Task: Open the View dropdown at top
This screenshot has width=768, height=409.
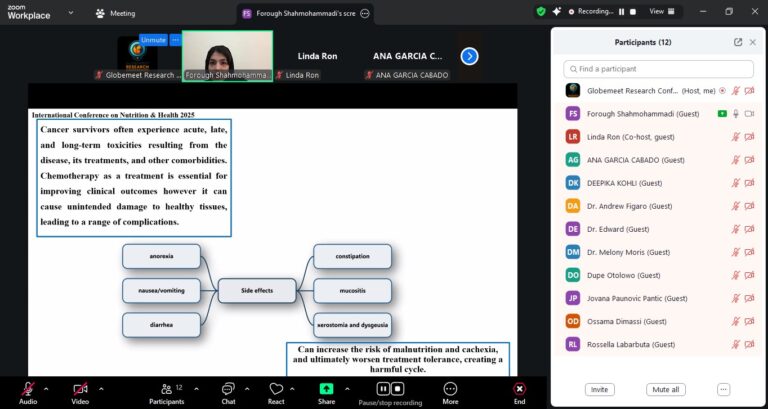Action: click(662, 12)
